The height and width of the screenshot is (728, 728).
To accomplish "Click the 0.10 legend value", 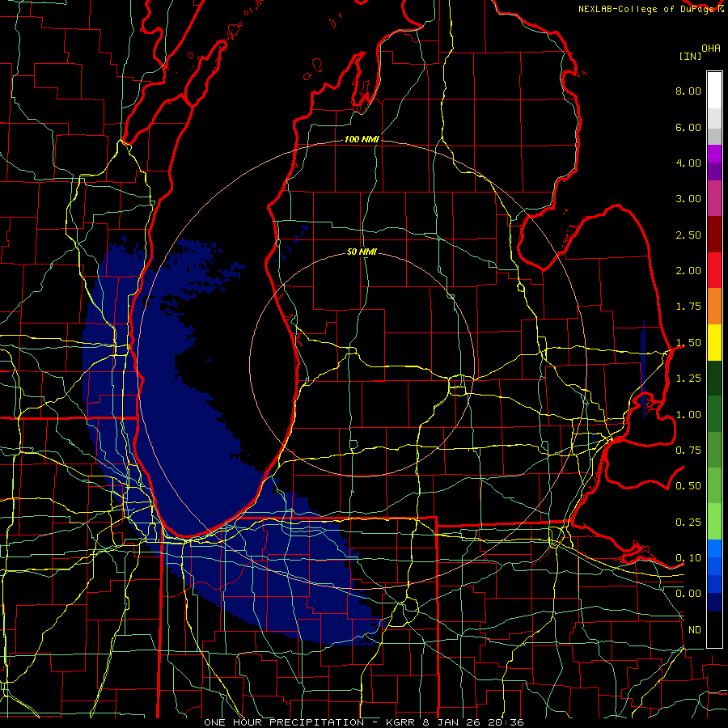I will (688, 558).
